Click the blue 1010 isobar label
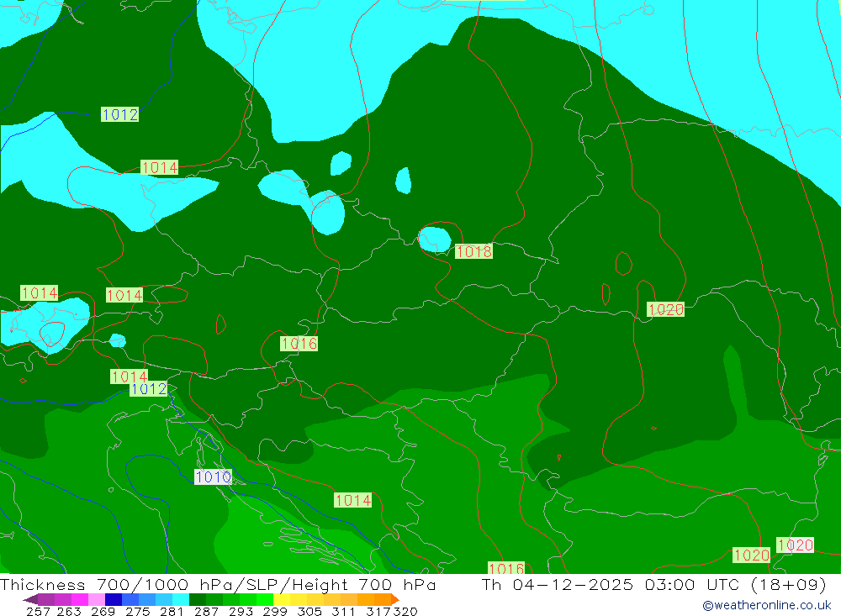This screenshot has width=841, height=616. [x=213, y=476]
